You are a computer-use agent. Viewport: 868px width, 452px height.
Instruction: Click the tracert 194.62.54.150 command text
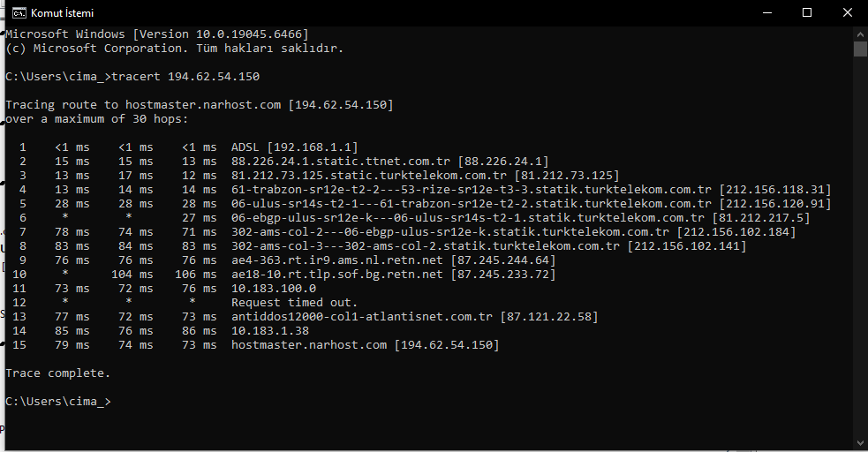pos(185,76)
